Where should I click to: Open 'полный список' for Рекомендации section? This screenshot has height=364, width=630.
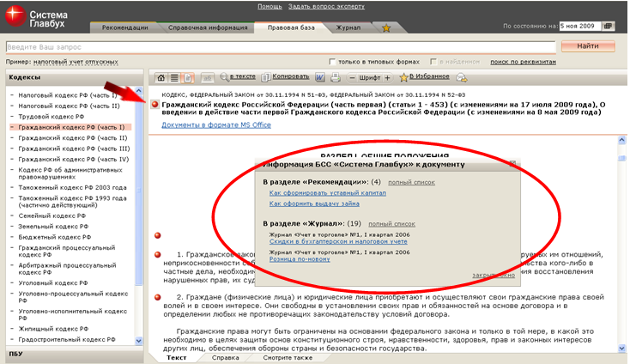pyautogui.click(x=411, y=182)
